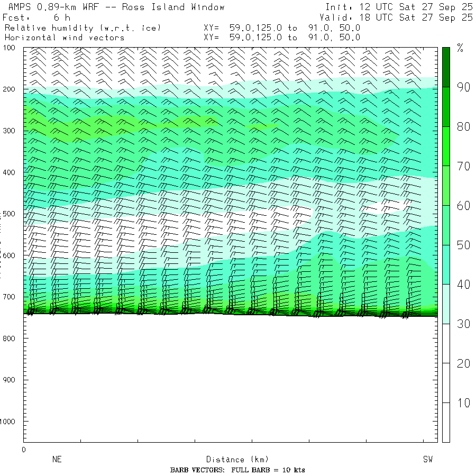Screen dimensions: 476x476
Task: Click the 90 label on the colorbar
Action: 463,88
